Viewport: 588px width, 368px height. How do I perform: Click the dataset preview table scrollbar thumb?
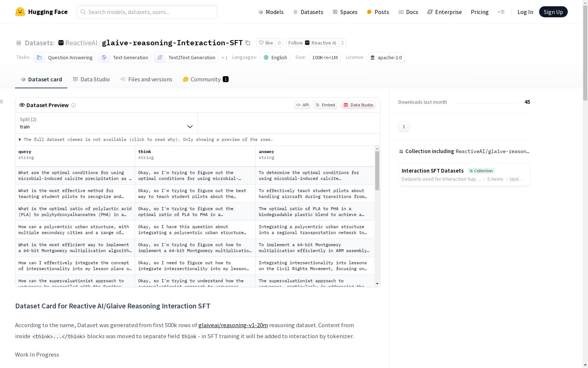point(377,171)
